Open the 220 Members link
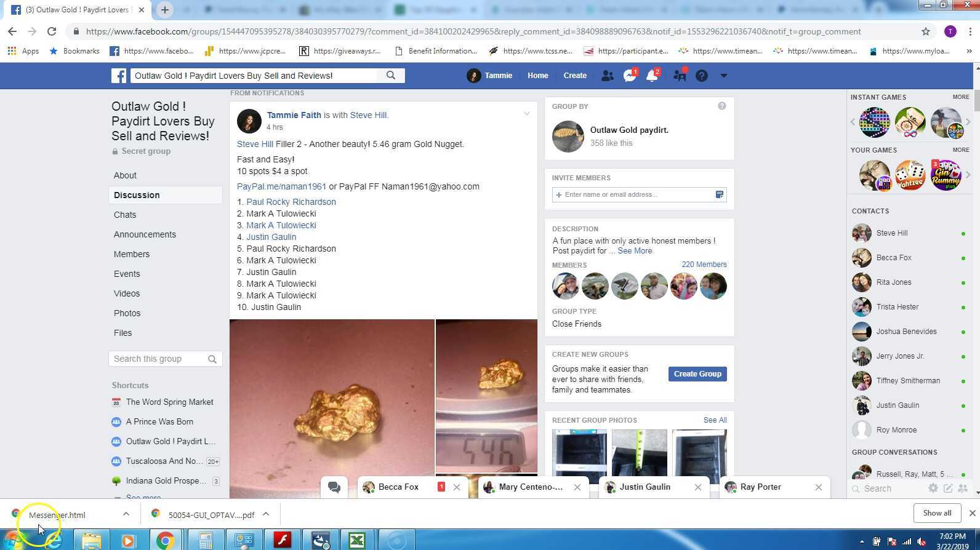 pos(704,265)
